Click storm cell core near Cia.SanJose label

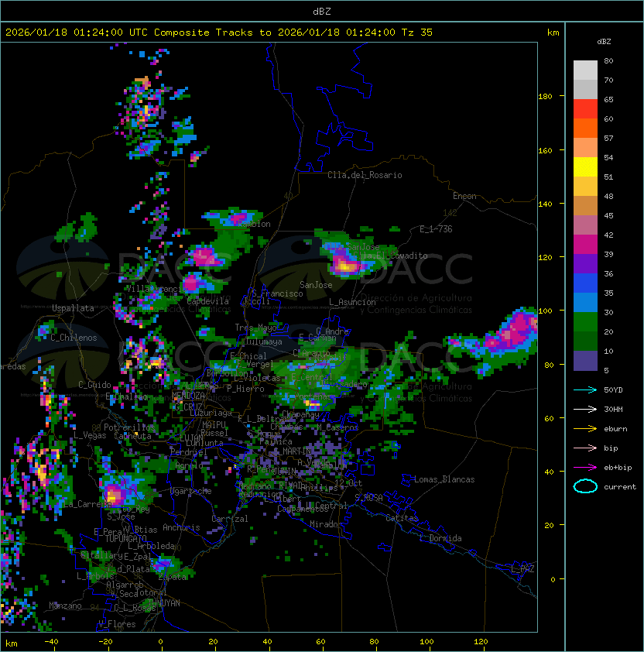345,266
